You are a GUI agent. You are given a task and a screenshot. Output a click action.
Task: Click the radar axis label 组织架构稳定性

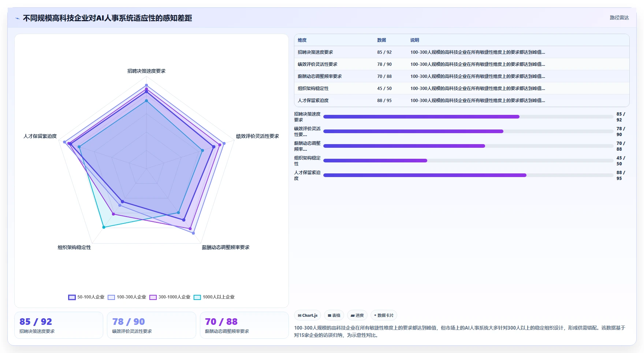pos(74,247)
